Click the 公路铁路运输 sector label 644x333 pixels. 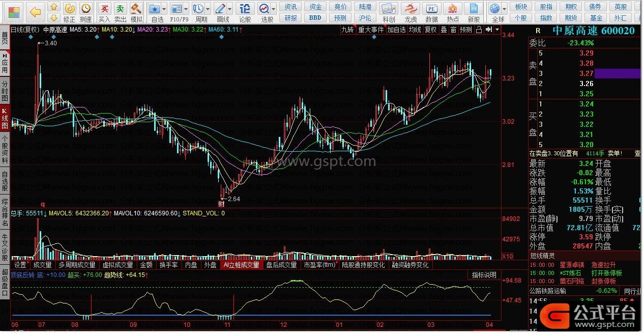tap(547, 291)
